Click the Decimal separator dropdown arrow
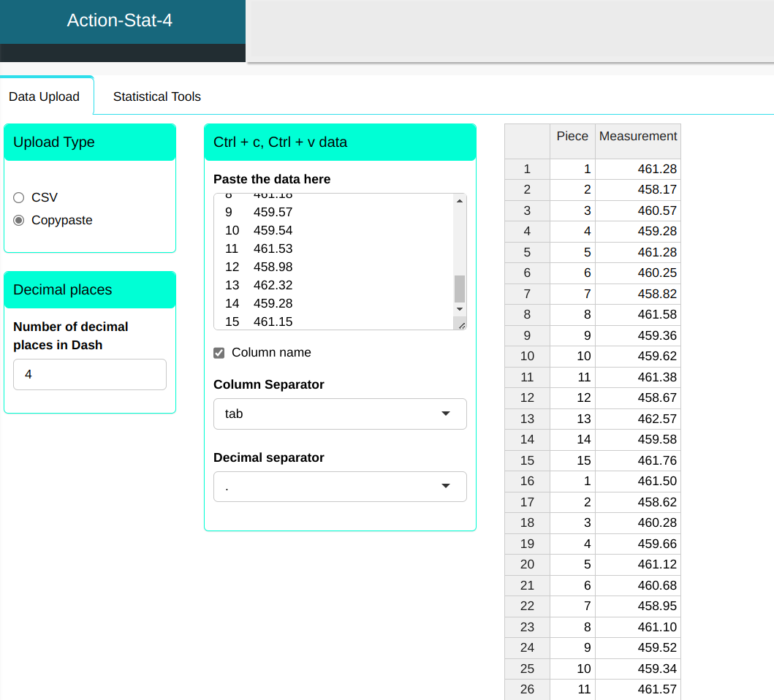Image resolution: width=774 pixels, height=700 pixels. (x=446, y=487)
